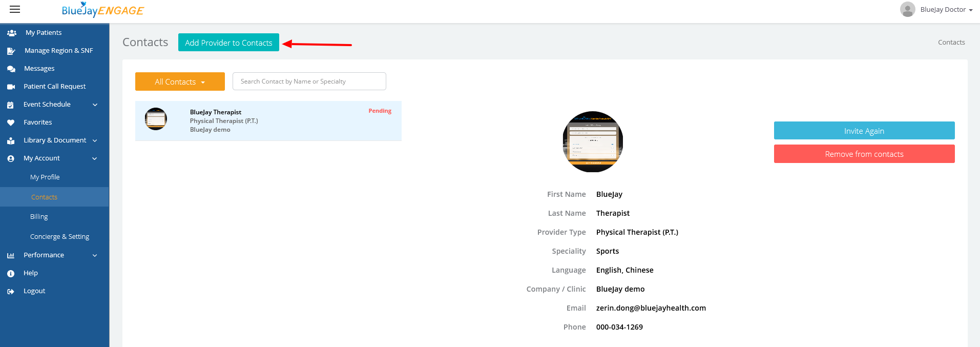Click the Manage Region & SNF edit icon
Viewport: 980px width, 347px height.
coord(11,51)
